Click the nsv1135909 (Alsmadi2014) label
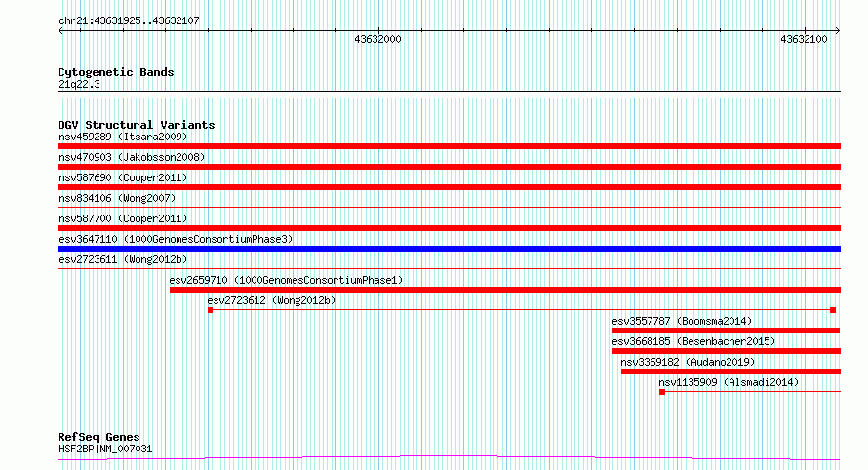The height and width of the screenshot is (470, 868). point(729,382)
